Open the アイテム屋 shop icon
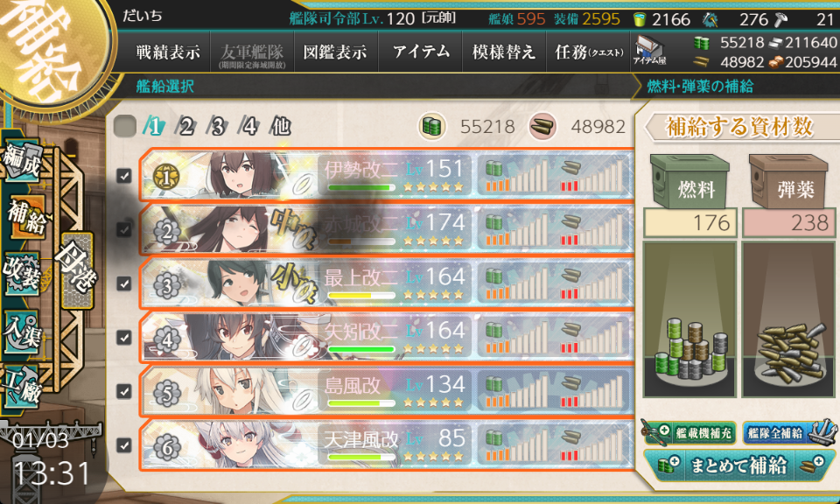This screenshot has width=840, height=504. click(x=649, y=52)
